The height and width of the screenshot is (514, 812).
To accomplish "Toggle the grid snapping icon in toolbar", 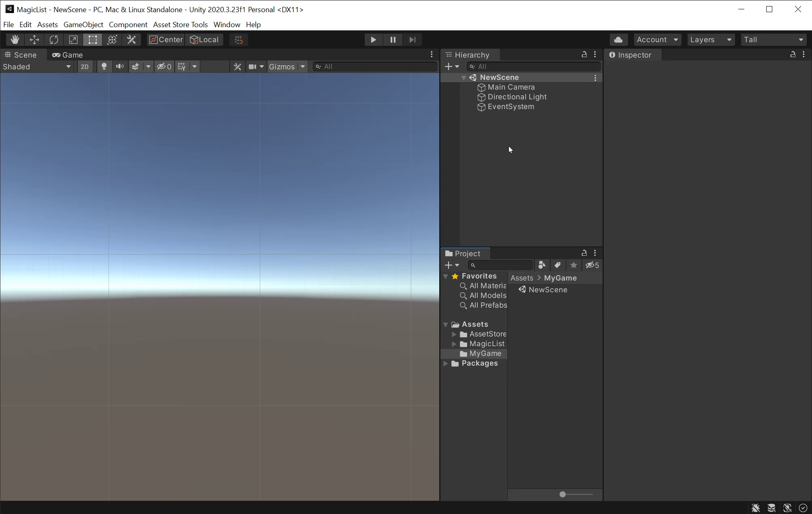I will point(239,40).
